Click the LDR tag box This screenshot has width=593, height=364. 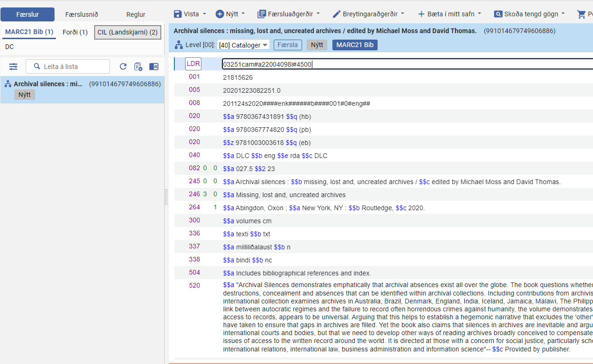(x=193, y=64)
